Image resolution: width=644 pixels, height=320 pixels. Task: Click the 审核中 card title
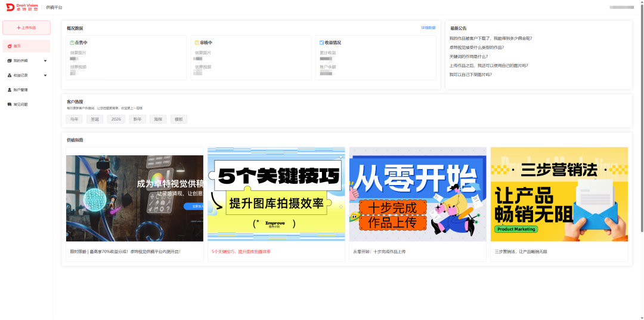[x=206, y=42]
